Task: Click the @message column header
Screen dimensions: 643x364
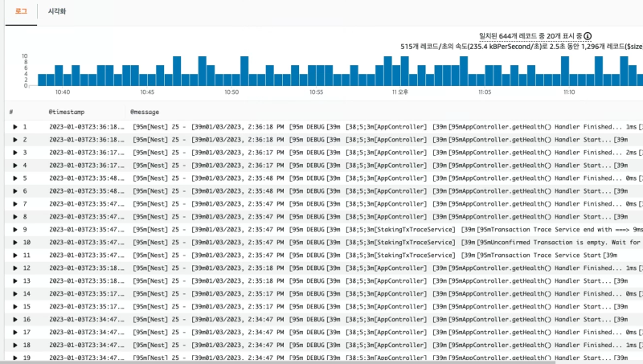Action: pos(145,112)
